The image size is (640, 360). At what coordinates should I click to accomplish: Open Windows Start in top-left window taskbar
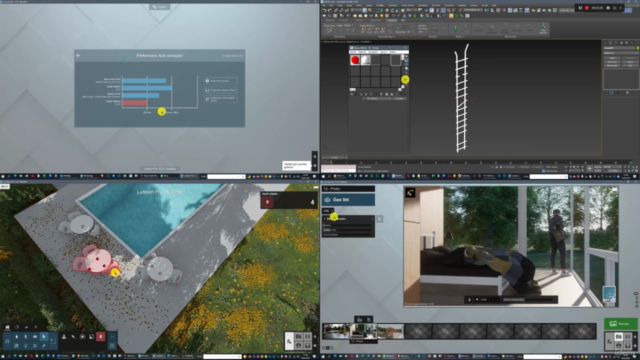[2, 176]
